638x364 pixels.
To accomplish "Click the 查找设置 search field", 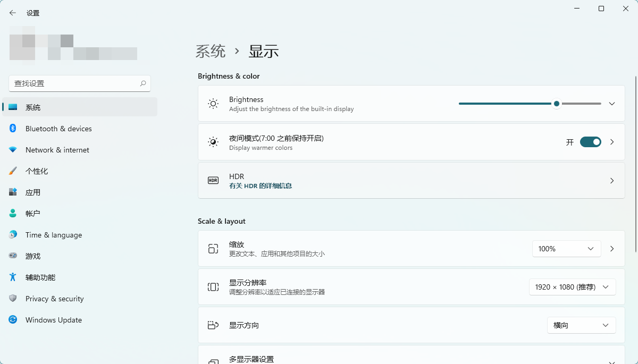I will point(74,83).
